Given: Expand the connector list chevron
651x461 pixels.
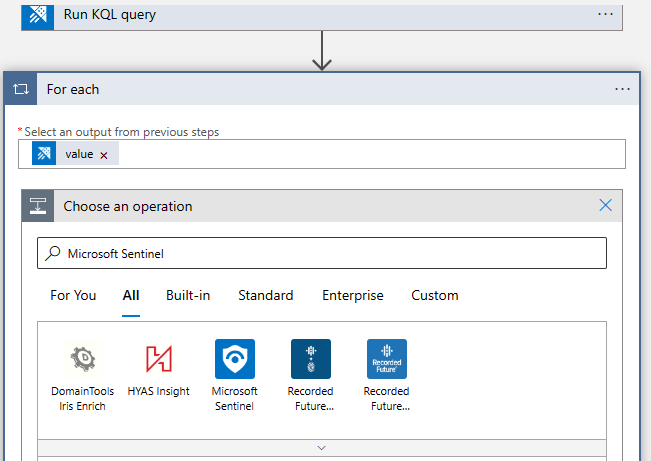Looking at the screenshot, I should [x=322, y=448].
